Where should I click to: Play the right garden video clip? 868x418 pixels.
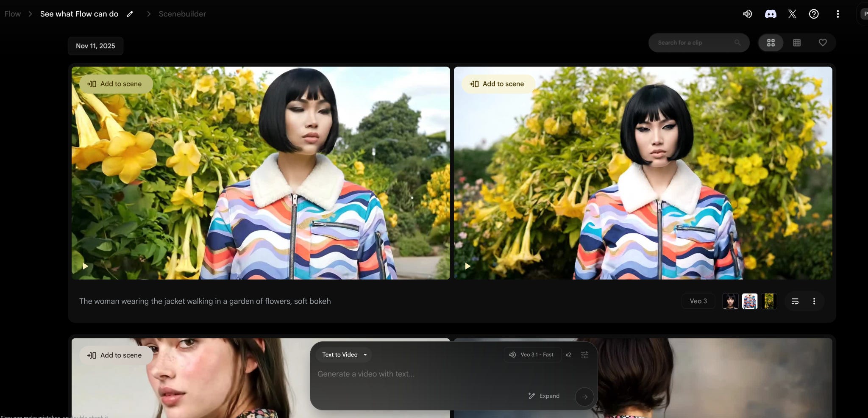pos(467,266)
